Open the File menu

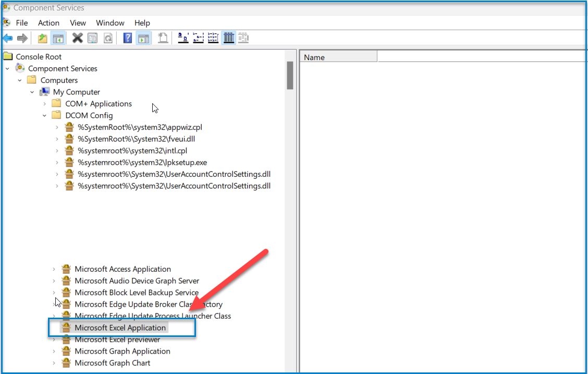(22, 23)
